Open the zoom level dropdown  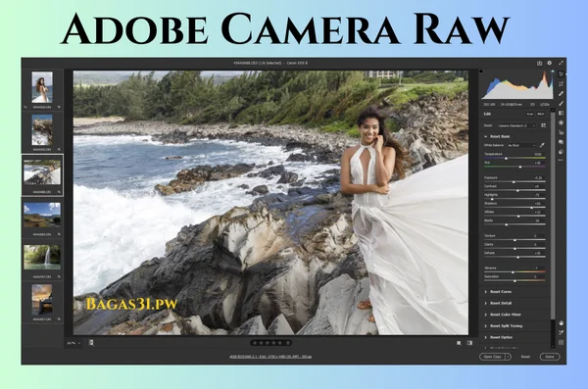[x=73, y=343]
